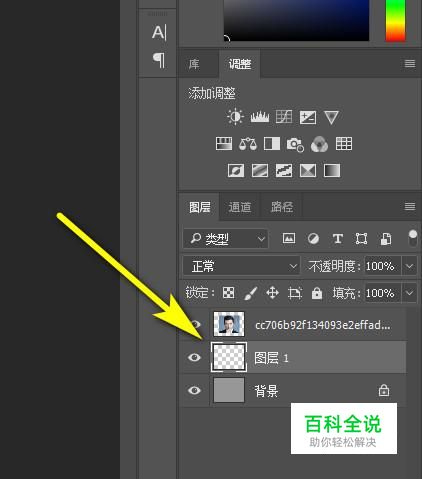Lock layer position

coord(273,293)
